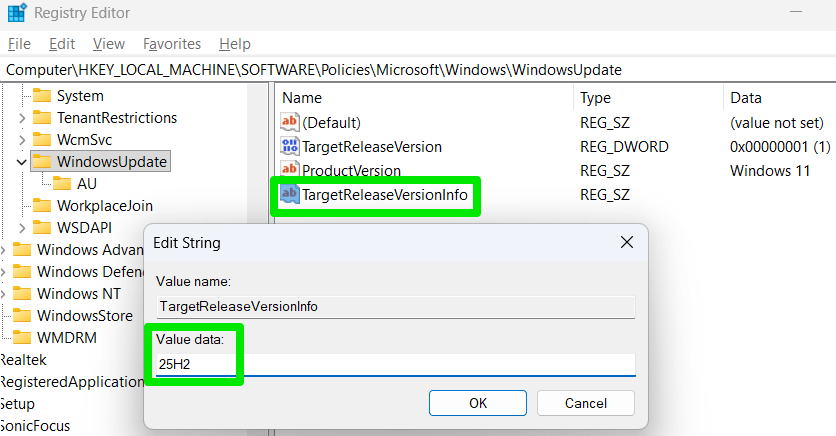Open the View menu
This screenshot has width=836, height=436.
pos(109,44)
